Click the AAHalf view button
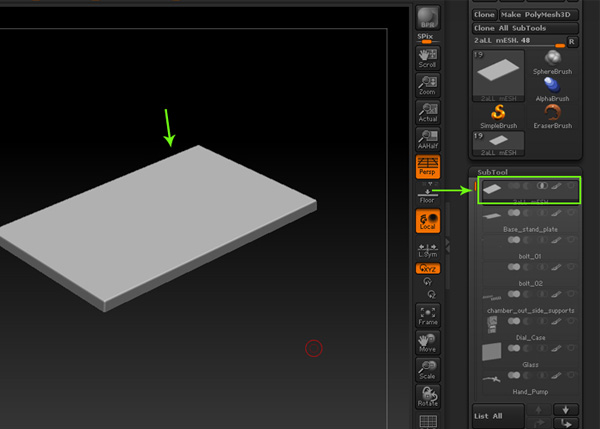This screenshot has width=600, height=429. coord(428,138)
